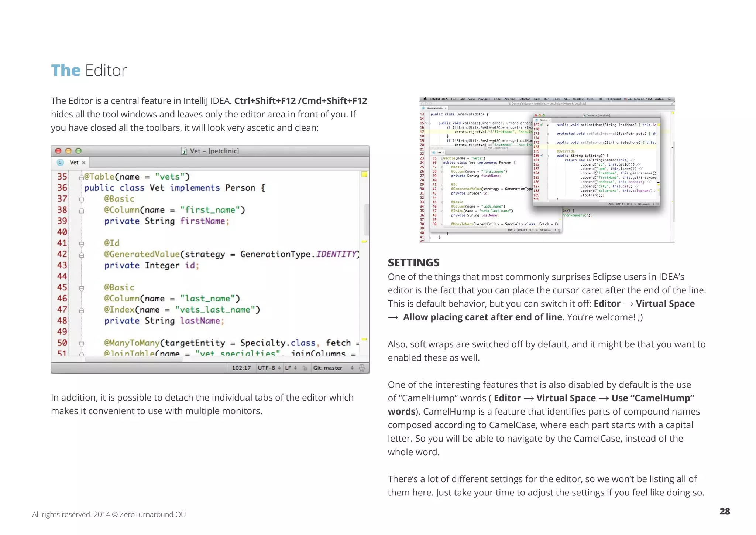This screenshot has width=756, height=535.
Task: Open the Code menu
Action: 497,99
